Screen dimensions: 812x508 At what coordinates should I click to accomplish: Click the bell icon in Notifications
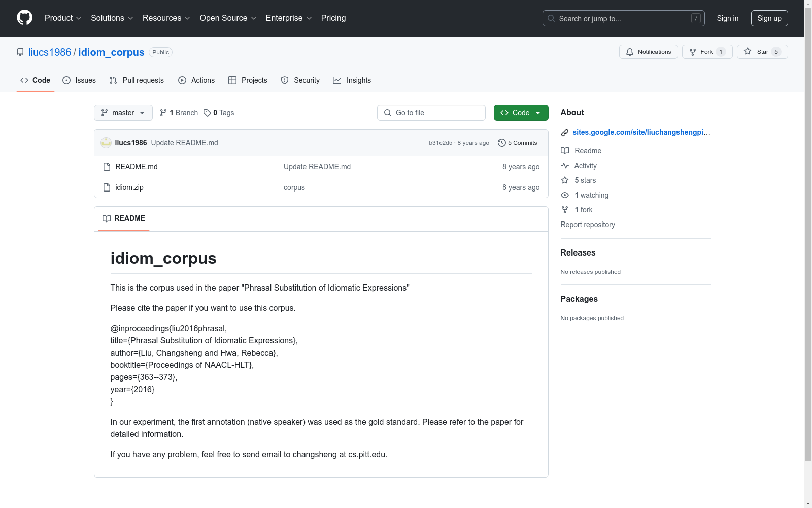630,52
